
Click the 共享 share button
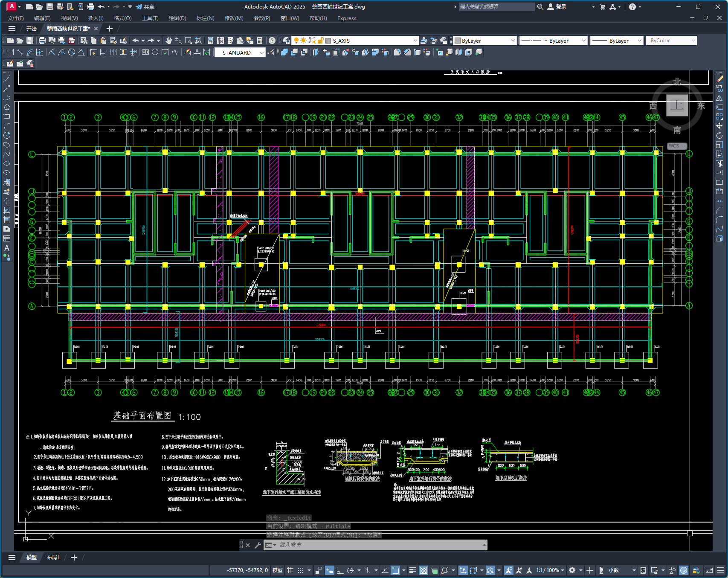(145, 7)
